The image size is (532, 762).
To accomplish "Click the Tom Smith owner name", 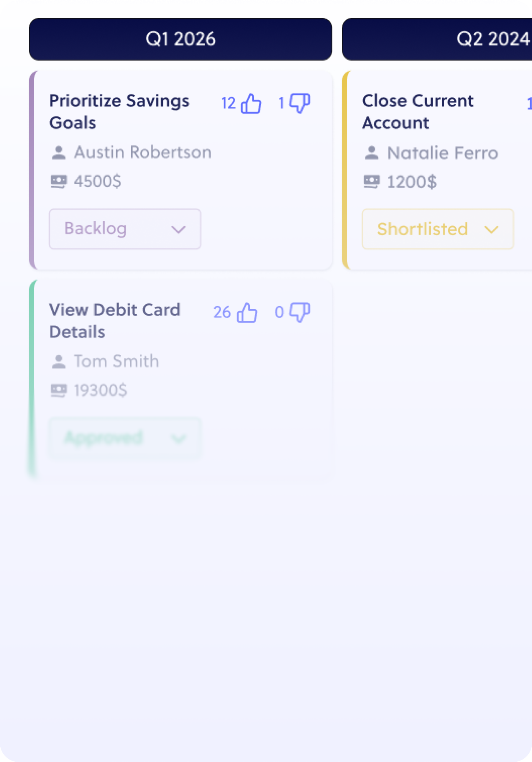I will (116, 362).
